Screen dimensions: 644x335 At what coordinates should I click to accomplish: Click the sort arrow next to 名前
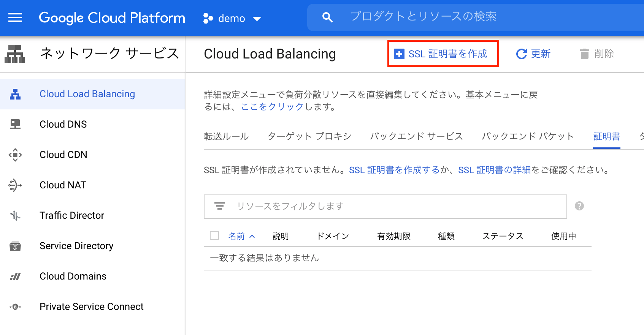[252, 236]
